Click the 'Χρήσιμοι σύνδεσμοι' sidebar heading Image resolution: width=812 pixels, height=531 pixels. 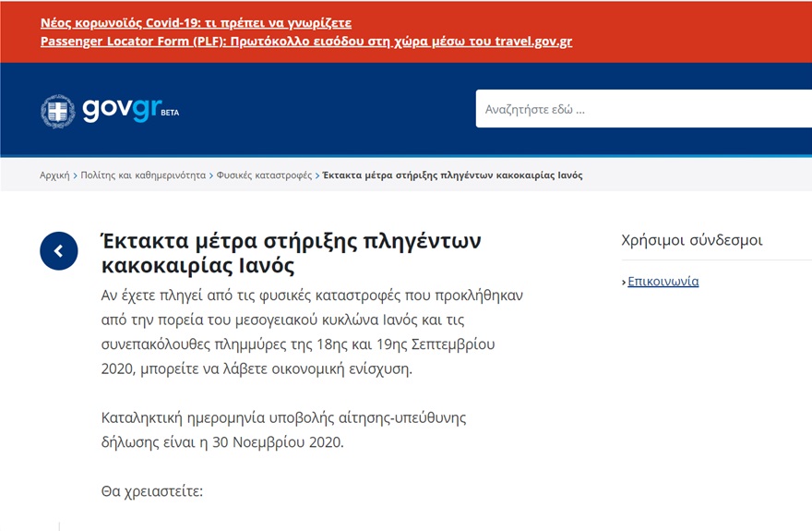692,240
